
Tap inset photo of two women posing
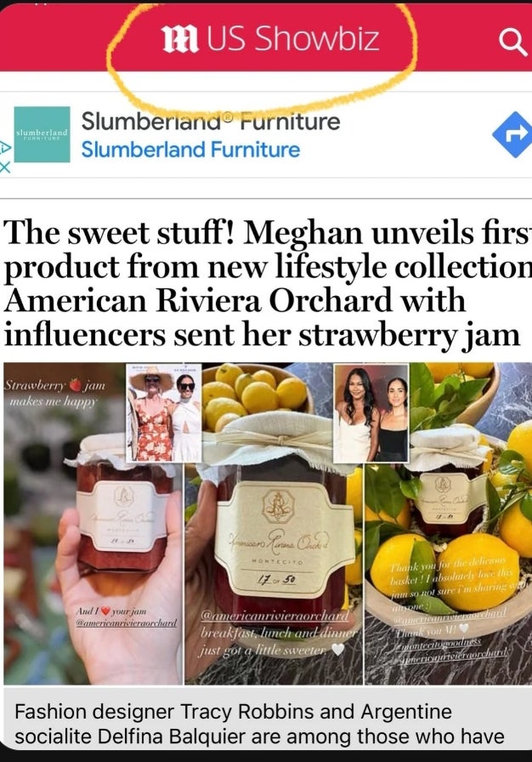tap(371, 412)
